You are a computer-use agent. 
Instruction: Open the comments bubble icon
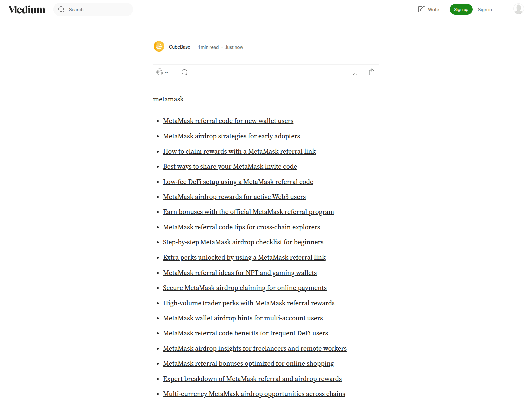pos(184,72)
